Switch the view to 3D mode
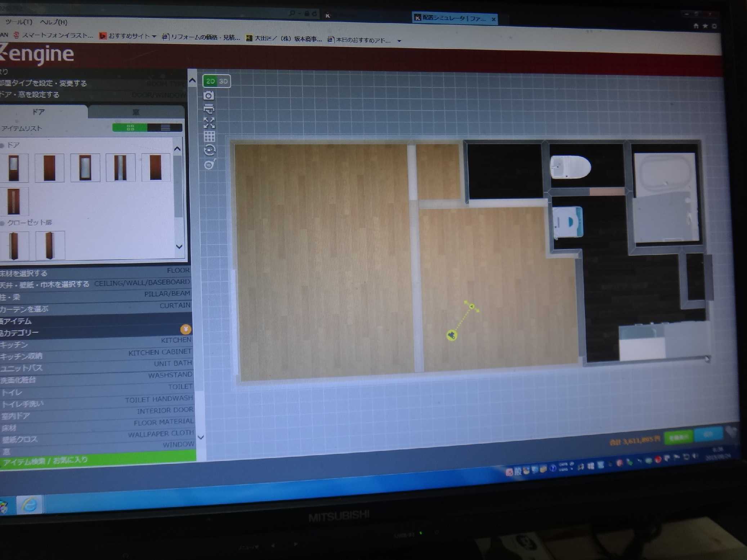Image resolution: width=747 pixels, height=560 pixels. pyautogui.click(x=223, y=81)
